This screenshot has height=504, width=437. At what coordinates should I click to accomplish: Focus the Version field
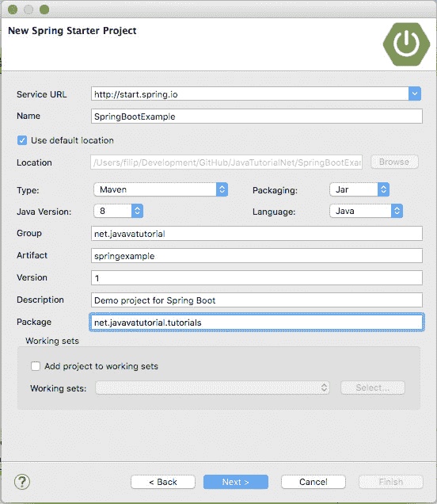(256, 277)
